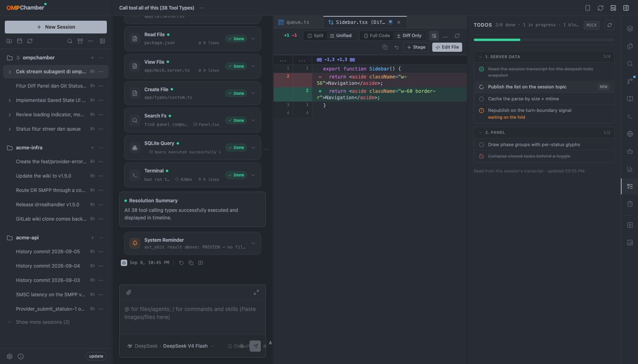Click 'Show more sessions (2)' link
The image size is (638, 364).
[x=43, y=322]
